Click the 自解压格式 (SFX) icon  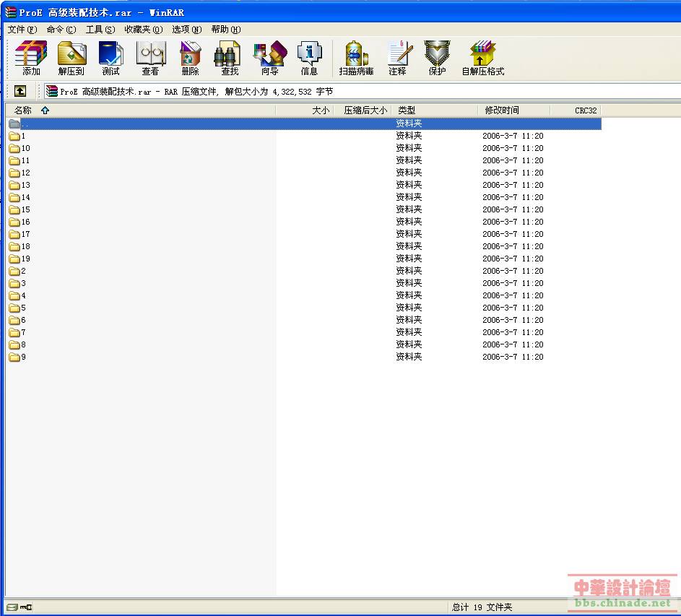click(x=482, y=58)
